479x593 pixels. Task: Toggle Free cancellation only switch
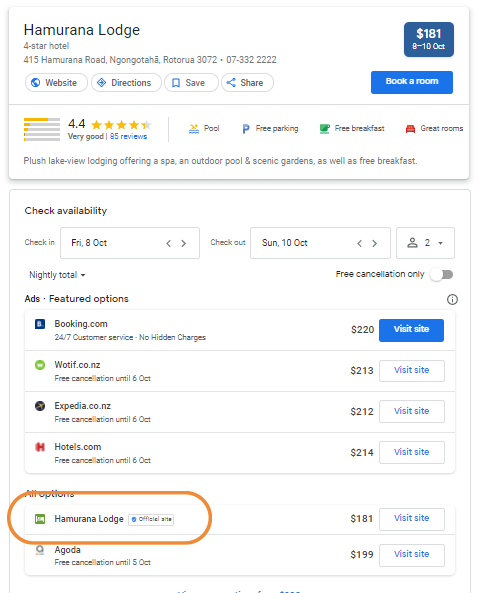point(442,274)
